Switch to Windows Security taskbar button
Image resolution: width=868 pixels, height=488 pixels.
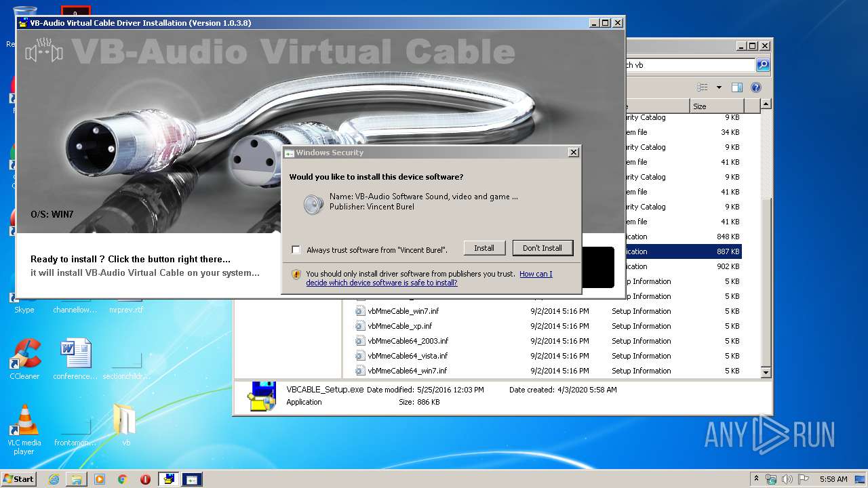pyautogui.click(x=192, y=479)
